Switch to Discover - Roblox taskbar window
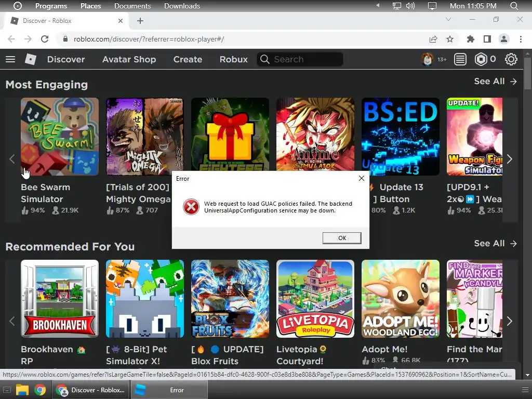 click(x=91, y=390)
